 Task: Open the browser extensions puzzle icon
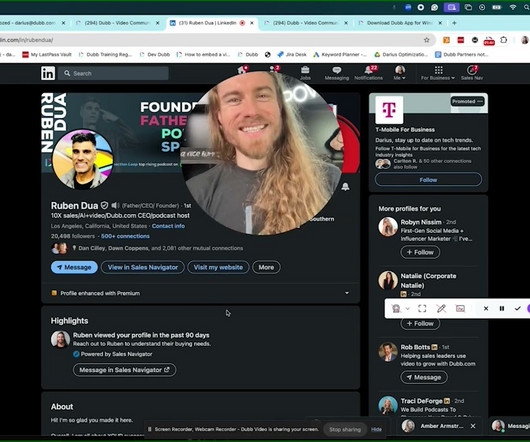(x=504, y=40)
